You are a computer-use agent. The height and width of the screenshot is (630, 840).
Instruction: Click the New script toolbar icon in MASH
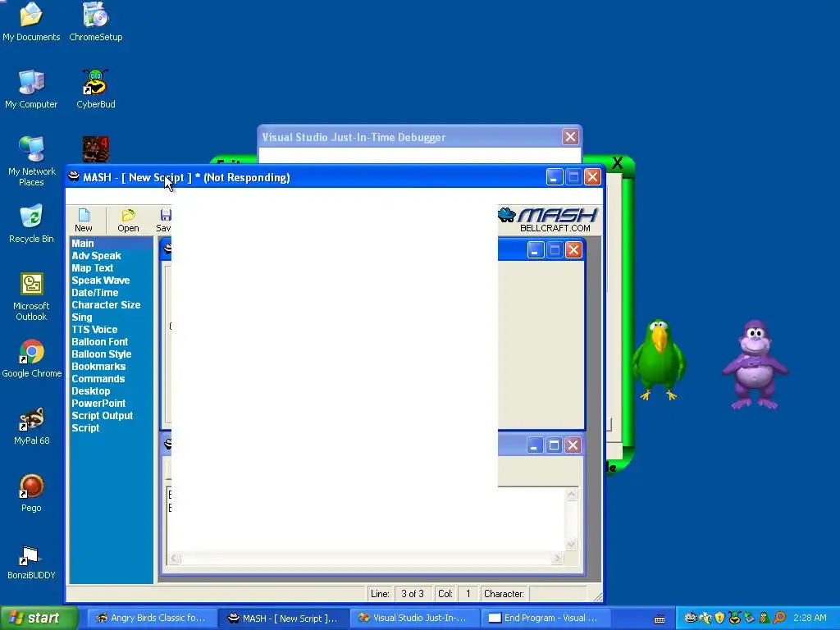click(x=84, y=221)
